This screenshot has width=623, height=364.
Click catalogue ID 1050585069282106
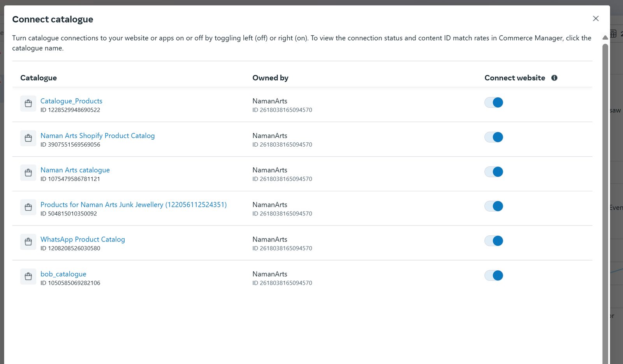pos(70,283)
